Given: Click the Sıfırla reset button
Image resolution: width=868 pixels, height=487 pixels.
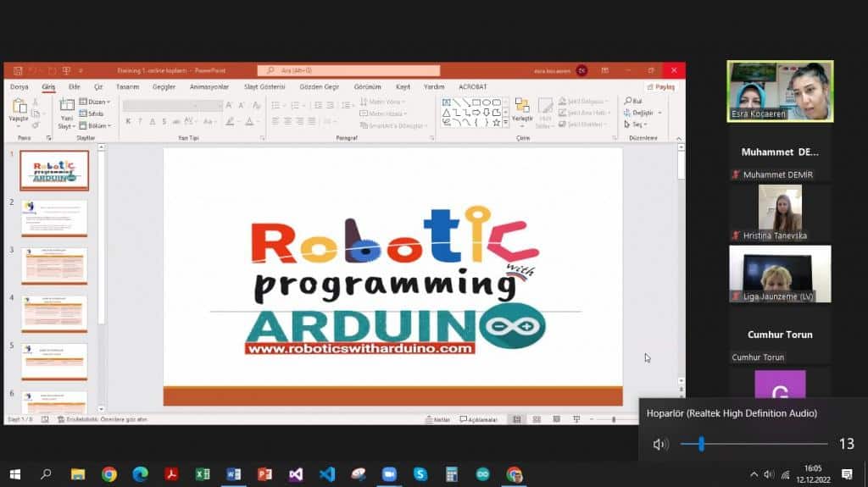Looking at the screenshot, I should pyautogui.click(x=92, y=113).
